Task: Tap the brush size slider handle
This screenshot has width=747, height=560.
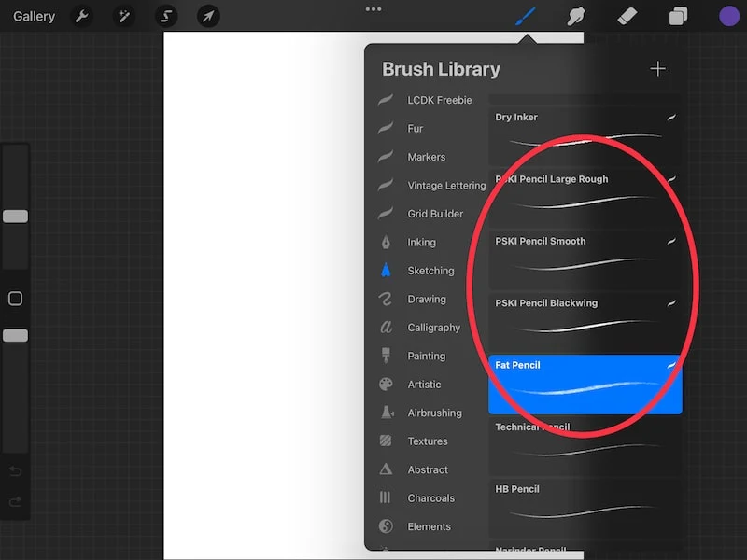Action: tap(15, 217)
